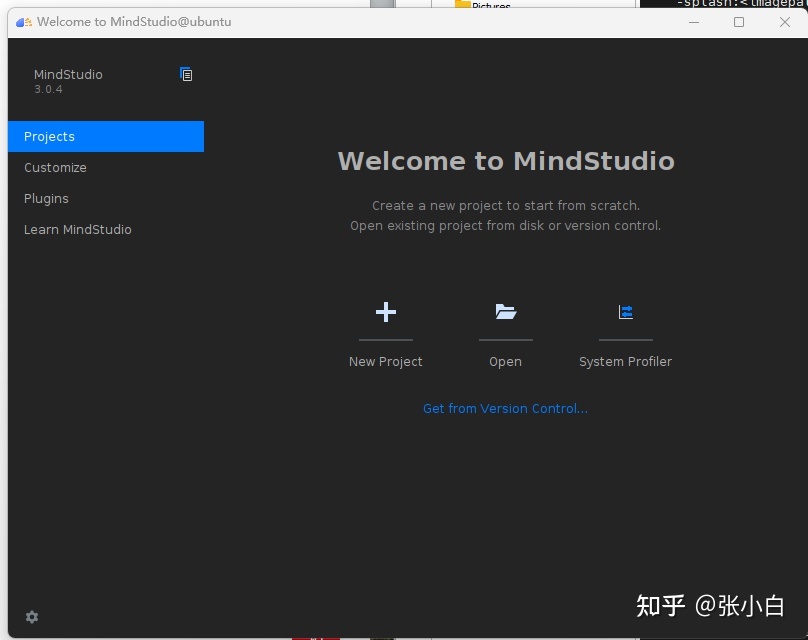Click the New Project label

click(385, 361)
